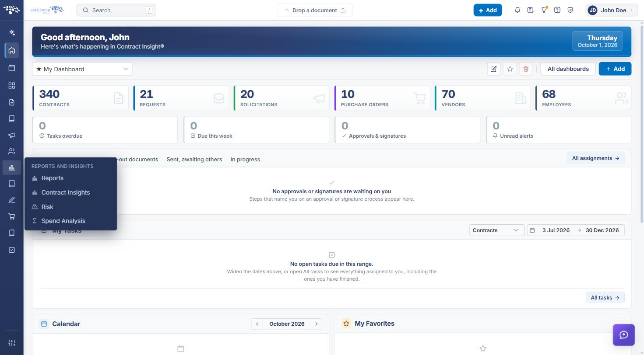Switch to the In progress tab
Viewport: 644px width, 355px height.
click(245, 159)
